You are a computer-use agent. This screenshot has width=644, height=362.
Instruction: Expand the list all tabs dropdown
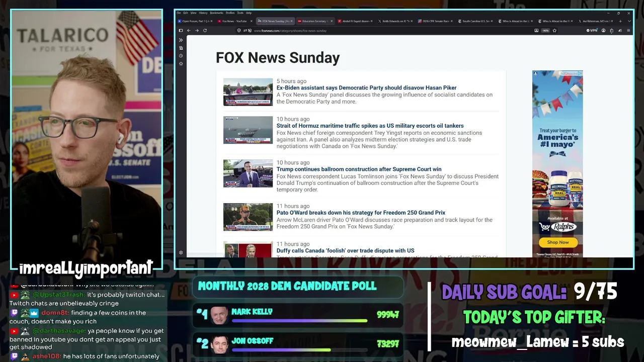[628, 21]
